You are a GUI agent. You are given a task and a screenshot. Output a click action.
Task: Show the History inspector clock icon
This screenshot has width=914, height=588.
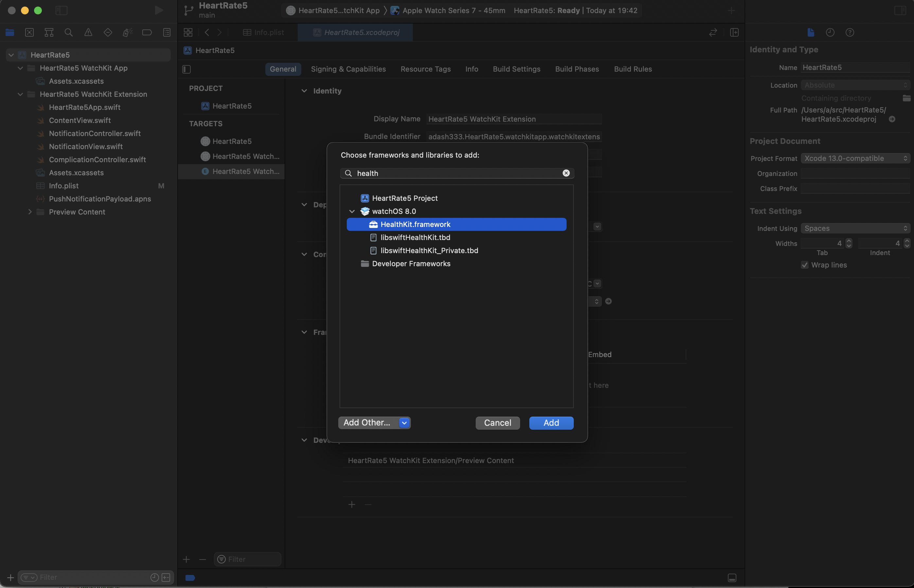click(x=830, y=32)
